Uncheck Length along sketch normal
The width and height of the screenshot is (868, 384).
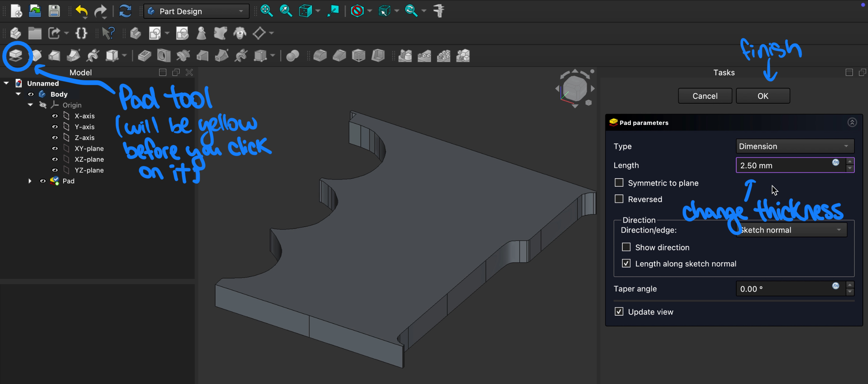(626, 263)
